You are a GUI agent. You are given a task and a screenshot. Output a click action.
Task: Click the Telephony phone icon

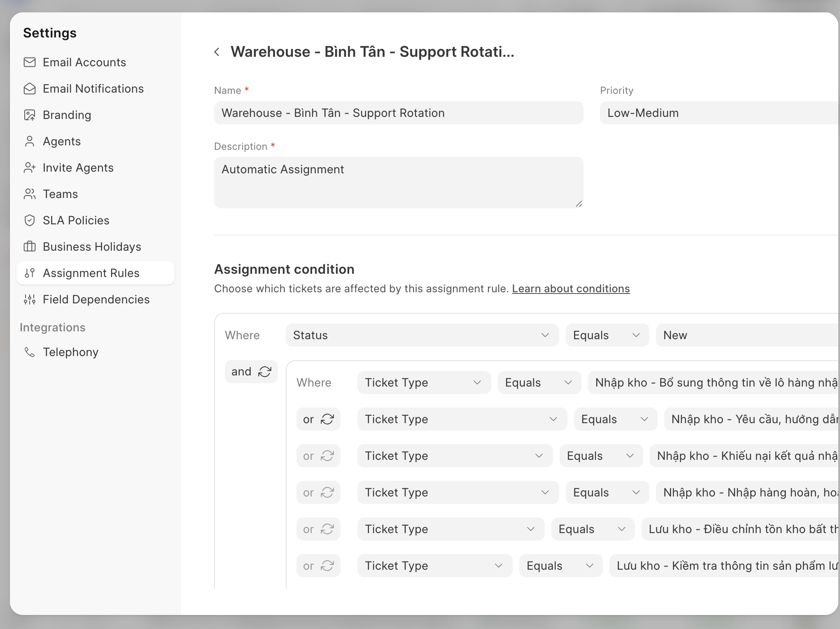pyautogui.click(x=30, y=352)
